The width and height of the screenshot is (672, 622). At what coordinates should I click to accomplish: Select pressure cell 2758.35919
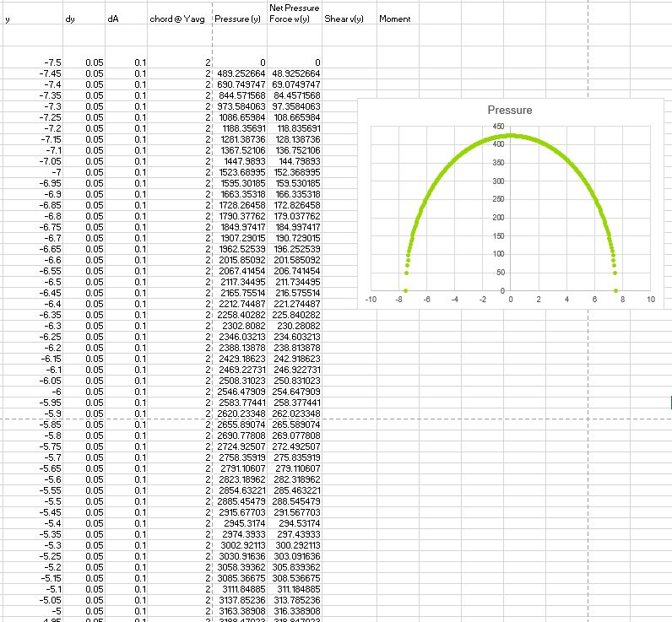(240, 457)
